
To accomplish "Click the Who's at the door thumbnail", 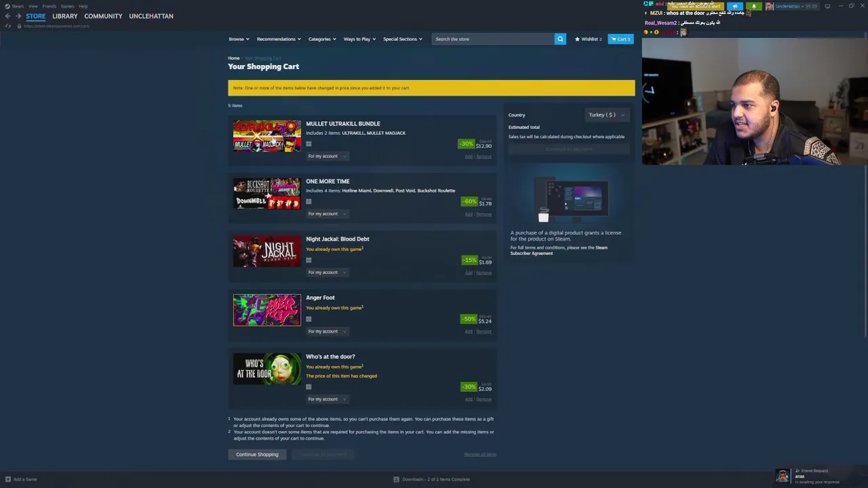I will [x=267, y=369].
